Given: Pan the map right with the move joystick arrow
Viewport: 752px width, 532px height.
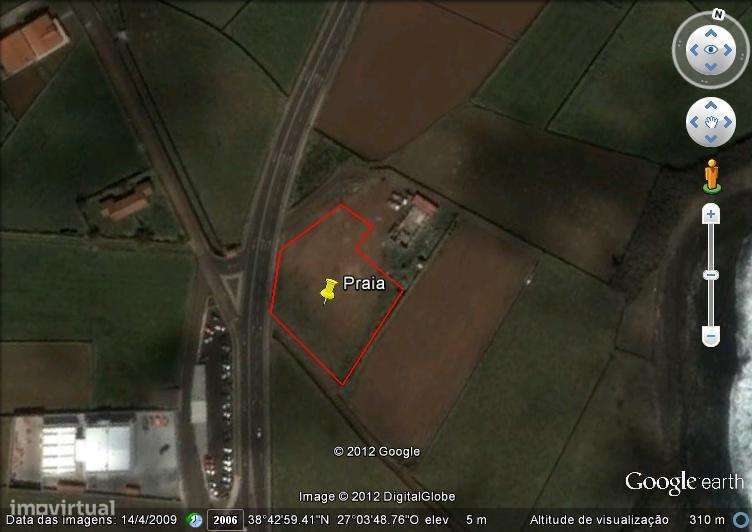Looking at the screenshot, I should point(728,122).
